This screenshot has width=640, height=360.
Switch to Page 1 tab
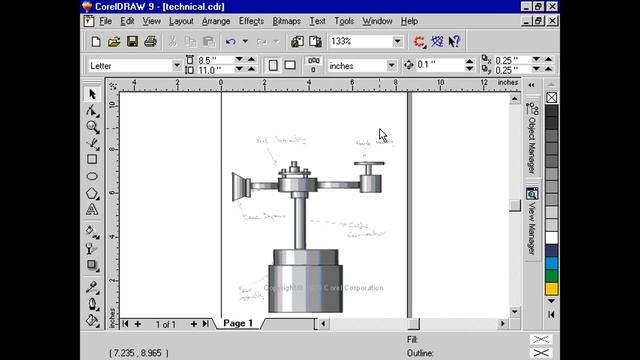238,323
